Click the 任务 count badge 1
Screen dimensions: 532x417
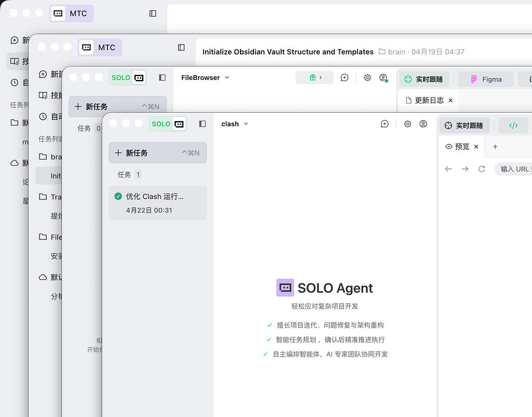click(x=138, y=174)
